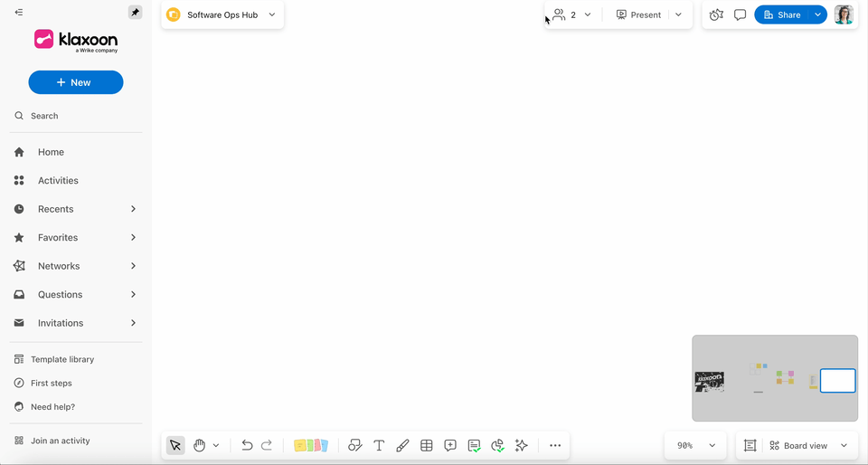Click the Invitations envelope icon
This screenshot has height=465, width=868.
19,323
